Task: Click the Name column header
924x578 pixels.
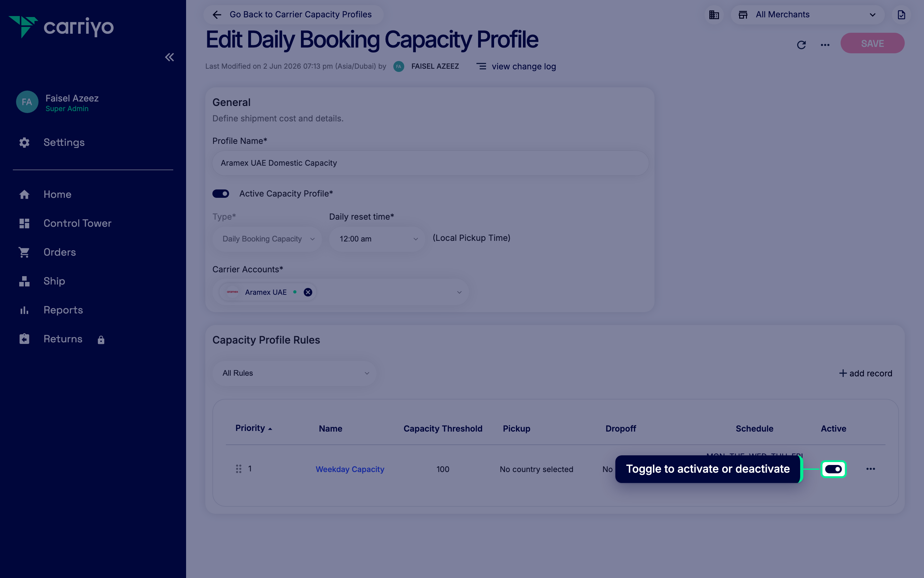Action: pyautogui.click(x=330, y=429)
